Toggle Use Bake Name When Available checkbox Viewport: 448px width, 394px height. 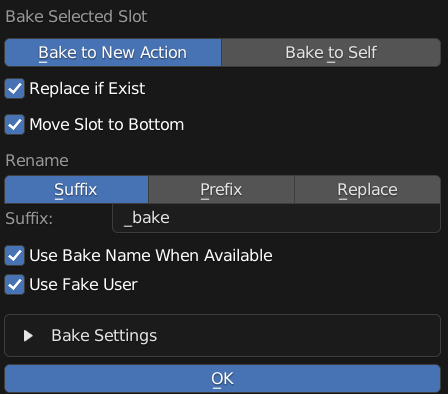(x=15, y=256)
